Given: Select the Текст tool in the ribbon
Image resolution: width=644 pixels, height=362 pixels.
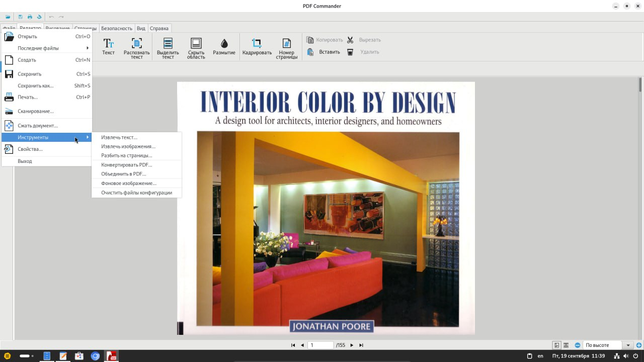Looking at the screenshot, I should coord(108,46).
